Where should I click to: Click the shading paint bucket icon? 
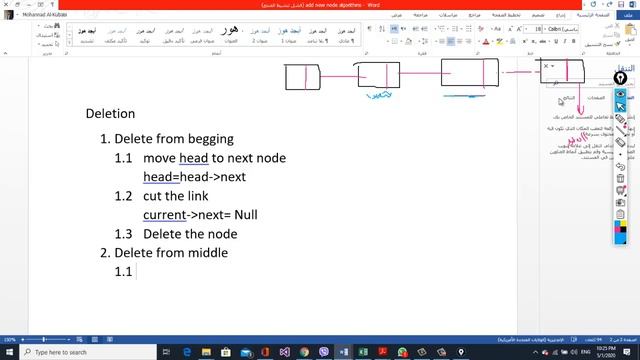pyautogui.click(x=409, y=41)
